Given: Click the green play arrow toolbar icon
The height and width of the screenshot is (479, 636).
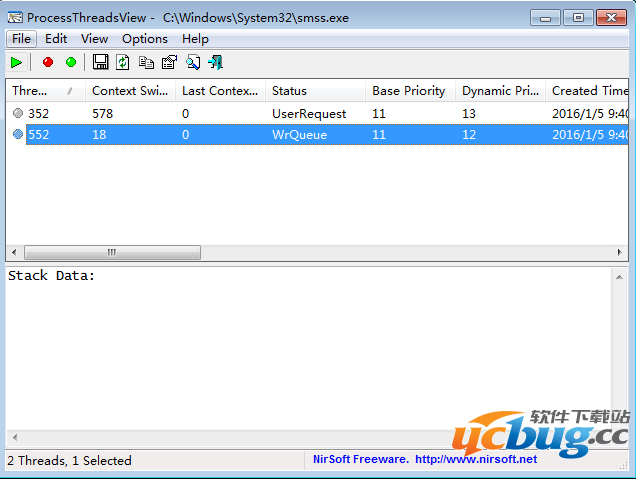Looking at the screenshot, I should tap(17, 62).
